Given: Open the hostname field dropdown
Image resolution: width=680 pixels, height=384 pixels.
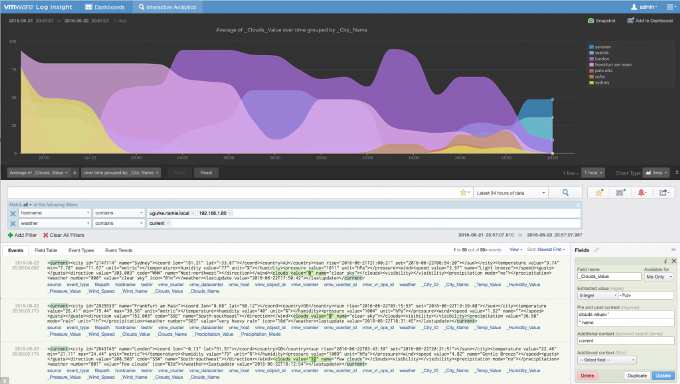Looking at the screenshot, I should point(55,213).
